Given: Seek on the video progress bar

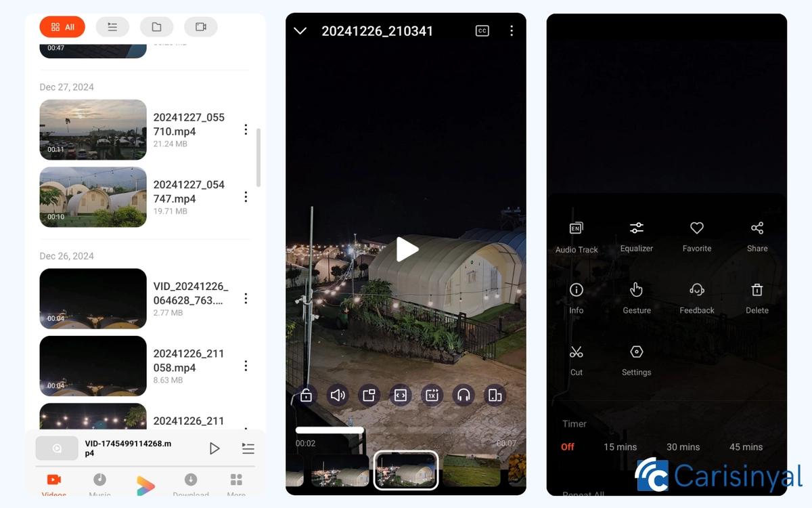Looking at the screenshot, I should [x=406, y=430].
